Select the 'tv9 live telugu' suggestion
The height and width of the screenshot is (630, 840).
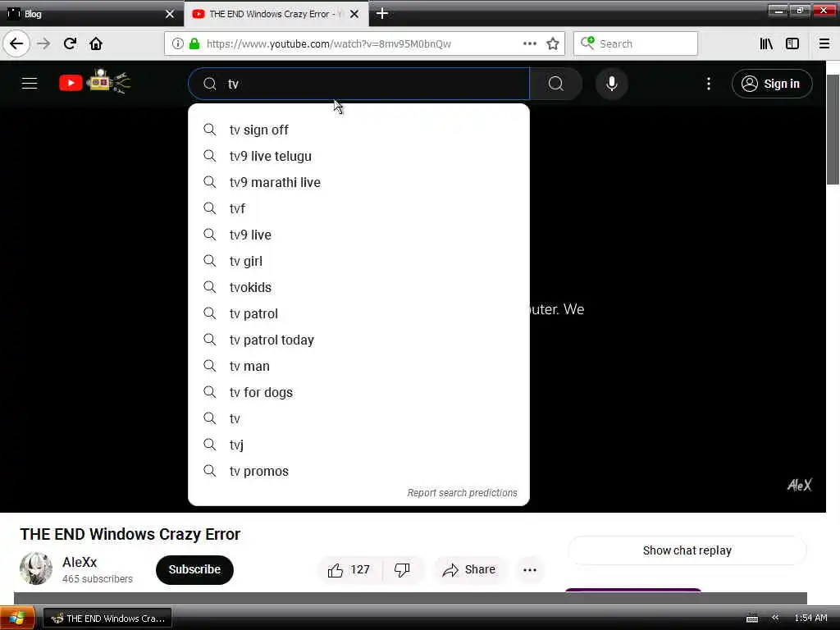[359, 156]
